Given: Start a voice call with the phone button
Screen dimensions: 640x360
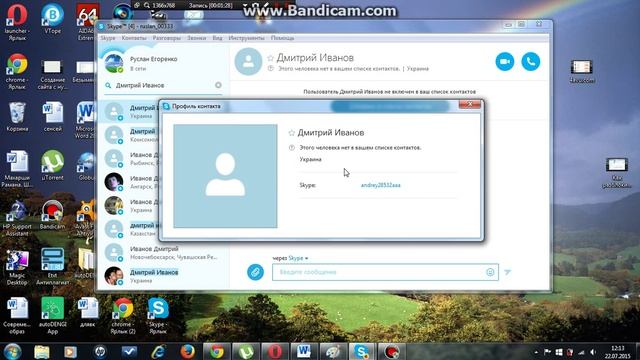Looking at the screenshot, I should click(531, 62).
